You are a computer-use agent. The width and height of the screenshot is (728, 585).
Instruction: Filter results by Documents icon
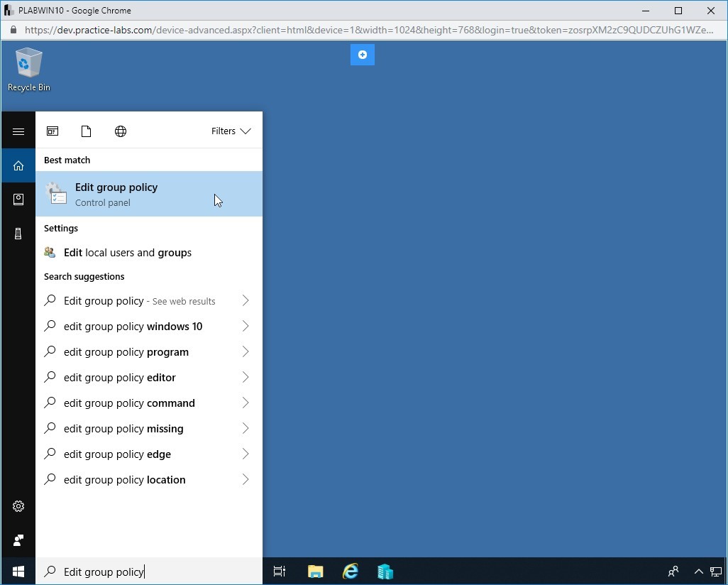coord(86,131)
